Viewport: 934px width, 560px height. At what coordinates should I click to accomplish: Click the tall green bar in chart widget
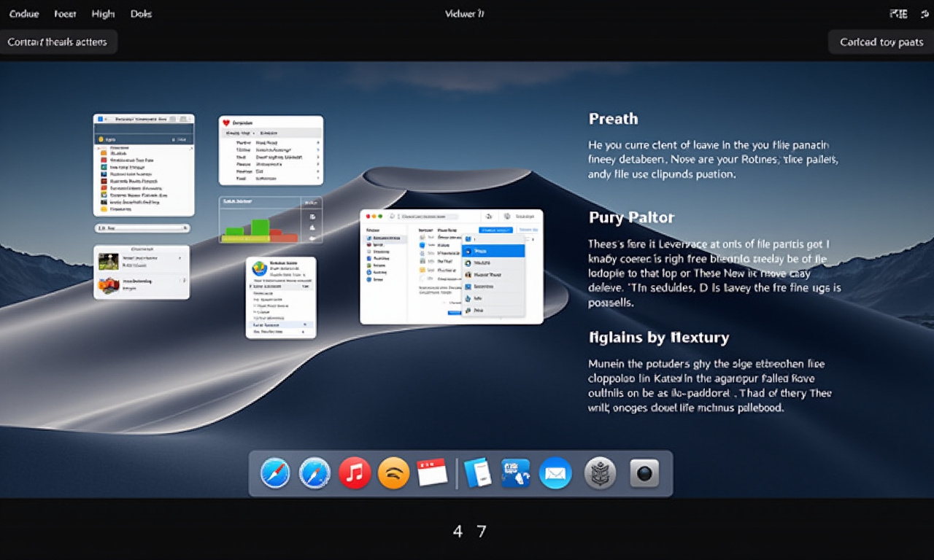[260, 227]
